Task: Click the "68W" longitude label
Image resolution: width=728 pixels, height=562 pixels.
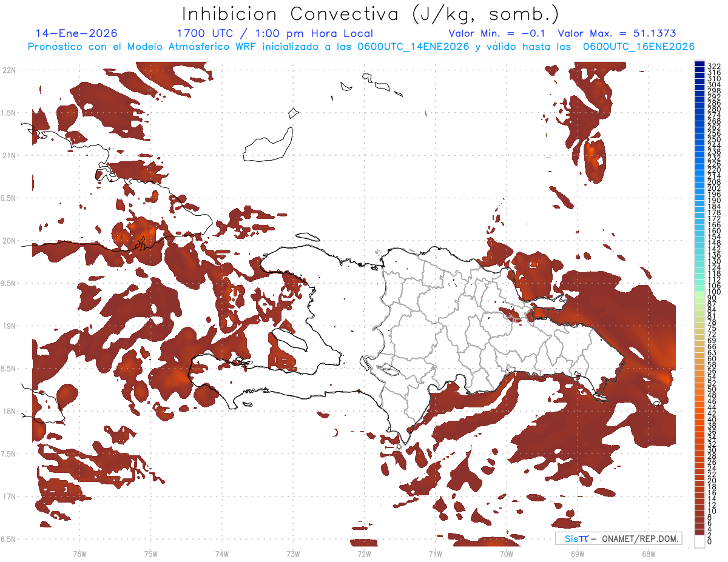Action: click(649, 554)
